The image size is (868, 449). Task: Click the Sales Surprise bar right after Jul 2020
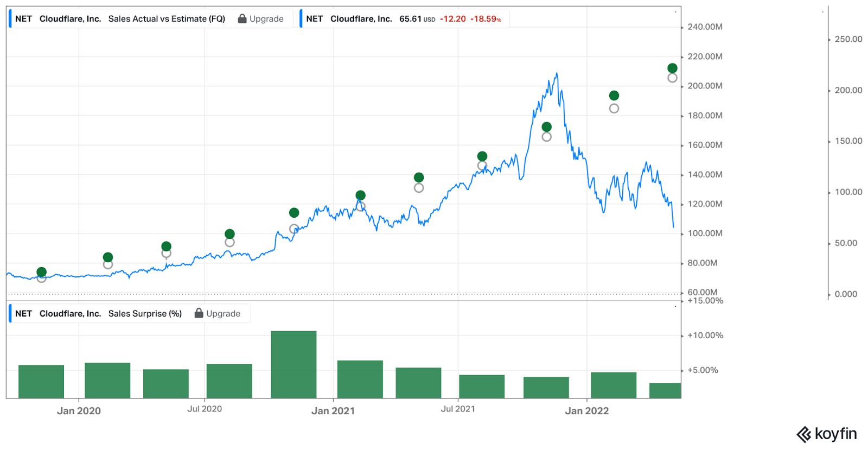229,381
